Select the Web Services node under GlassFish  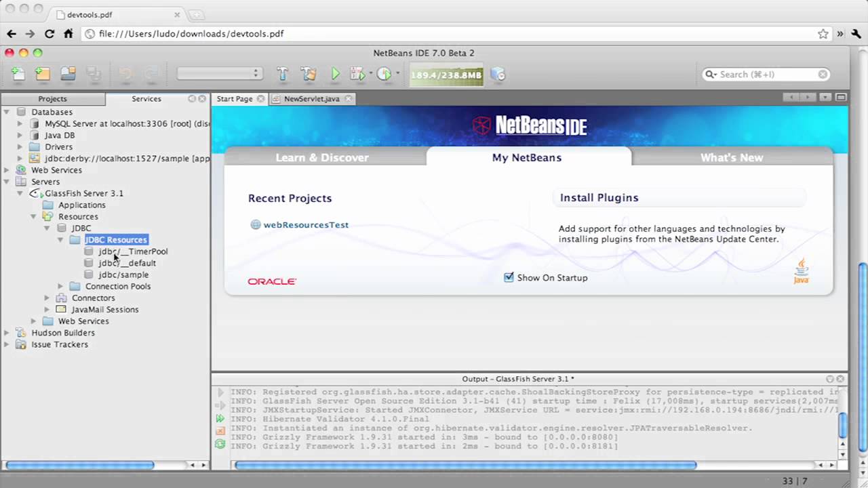point(83,321)
